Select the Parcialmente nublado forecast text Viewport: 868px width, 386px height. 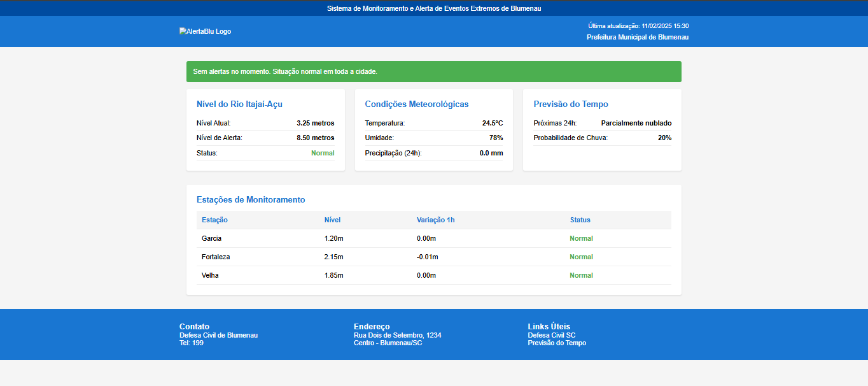(x=636, y=123)
